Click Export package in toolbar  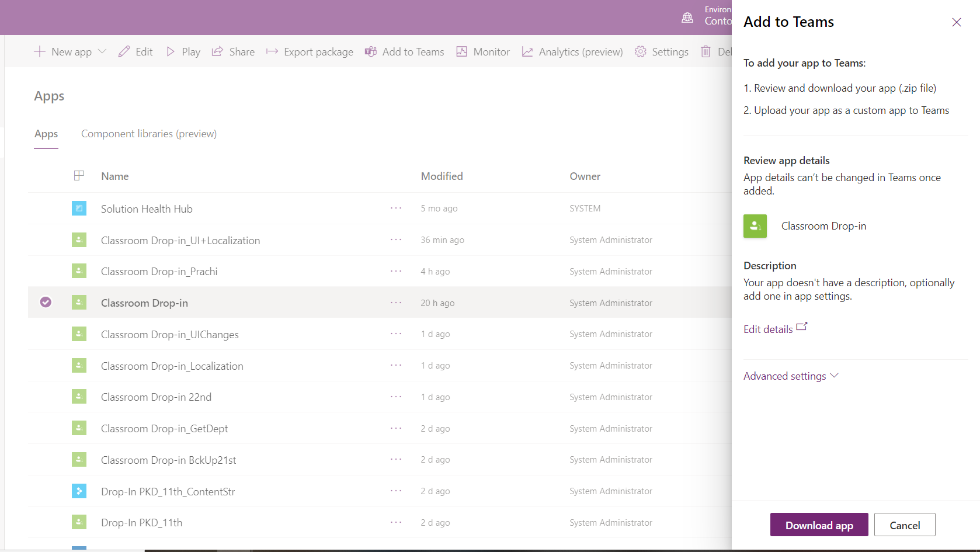click(310, 51)
